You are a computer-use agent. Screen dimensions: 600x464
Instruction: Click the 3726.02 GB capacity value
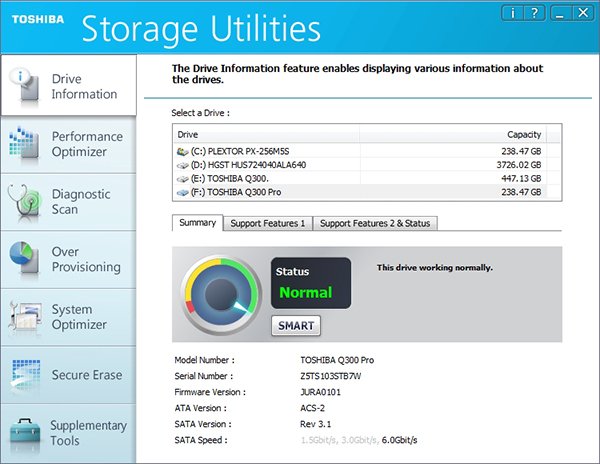519,165
